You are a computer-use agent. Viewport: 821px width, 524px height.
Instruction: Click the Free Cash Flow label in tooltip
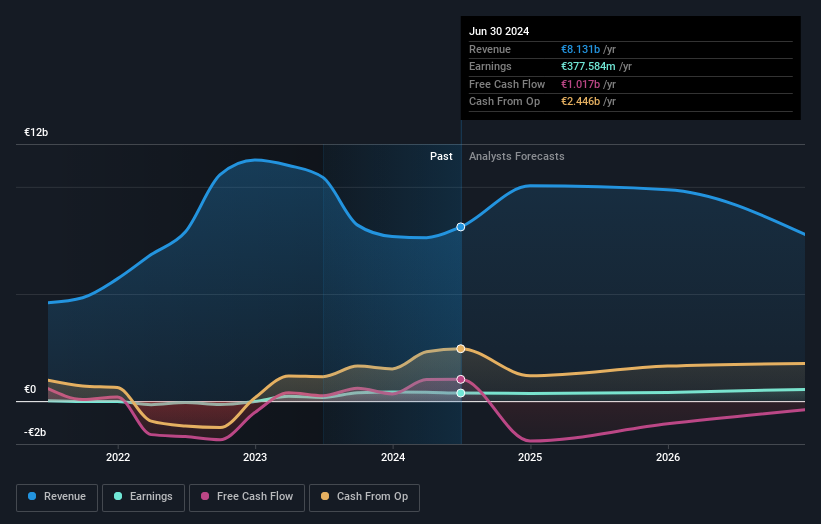pyautogui.click(x=507, y=84)
